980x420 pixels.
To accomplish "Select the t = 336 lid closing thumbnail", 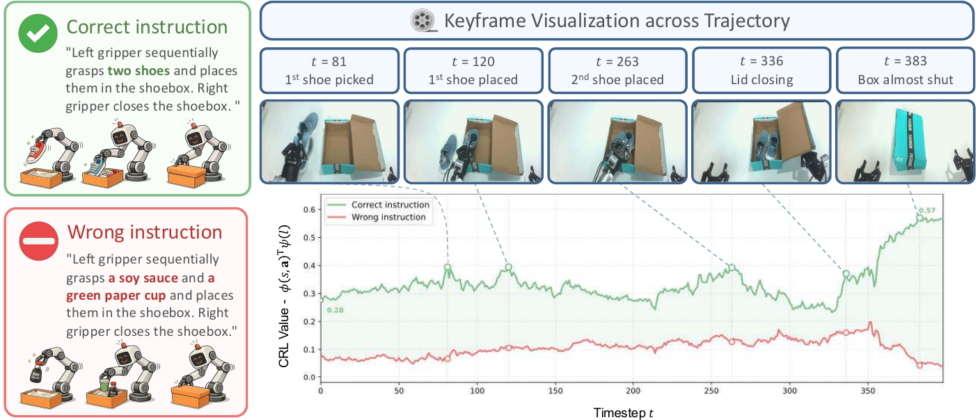I will pyautogui.click(x=762, y=141).
